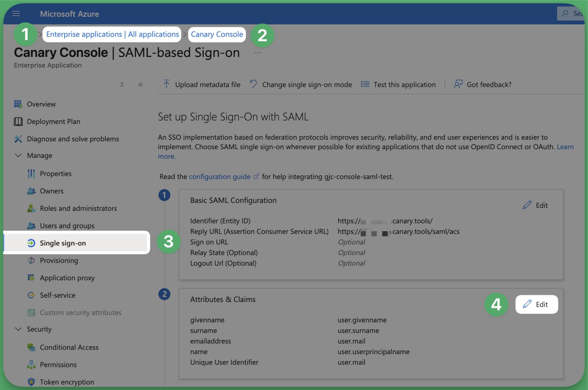Click Upload metadata file
588x390 pixels.
pyautogui.click(x=202, y=84)
